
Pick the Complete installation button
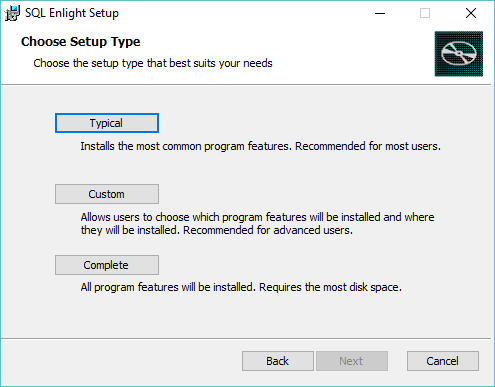point(107,265)
